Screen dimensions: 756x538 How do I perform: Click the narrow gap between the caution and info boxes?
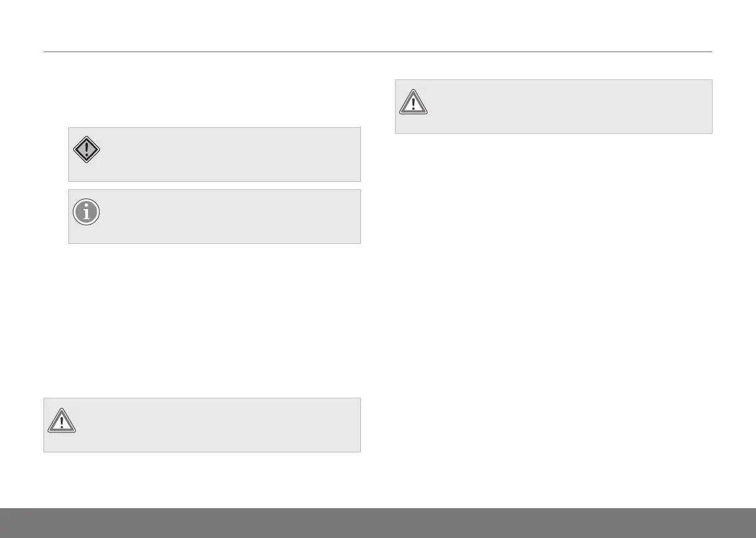tap(214, 186)
